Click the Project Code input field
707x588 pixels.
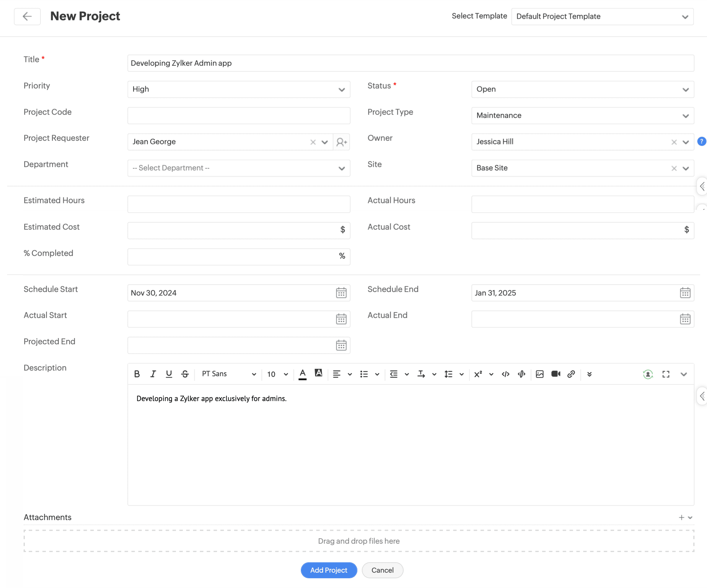[238, 116]
